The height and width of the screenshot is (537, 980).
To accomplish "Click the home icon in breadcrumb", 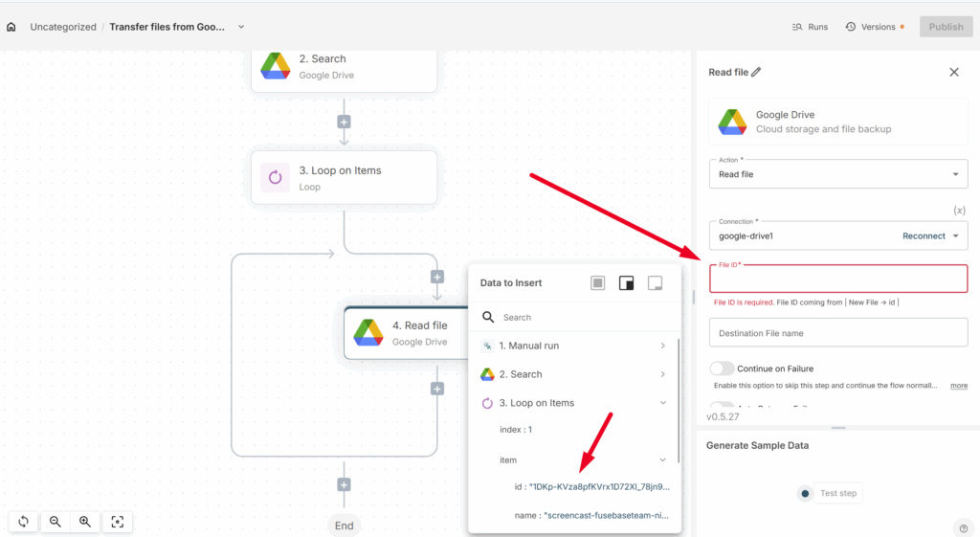I will 11,27.
